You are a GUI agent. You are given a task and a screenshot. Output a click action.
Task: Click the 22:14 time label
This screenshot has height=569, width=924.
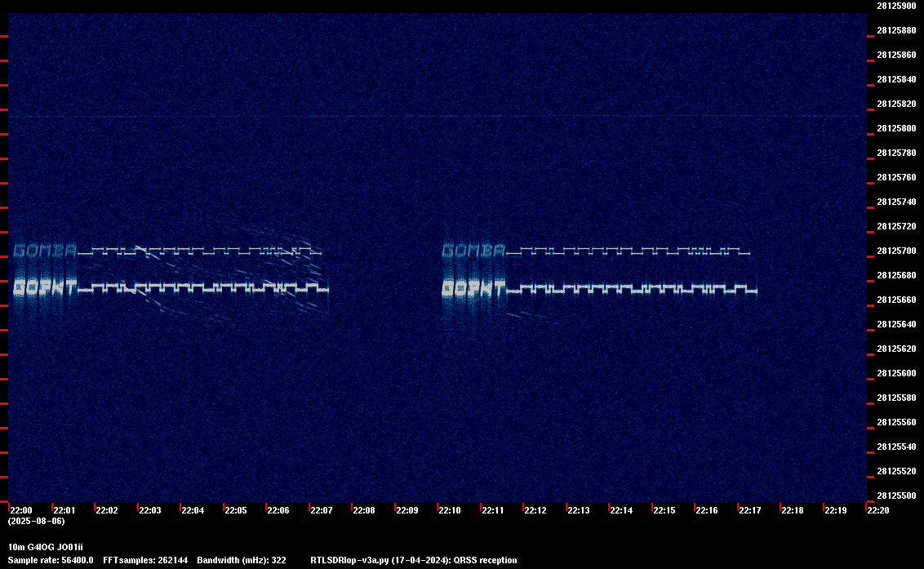[621, 510]
